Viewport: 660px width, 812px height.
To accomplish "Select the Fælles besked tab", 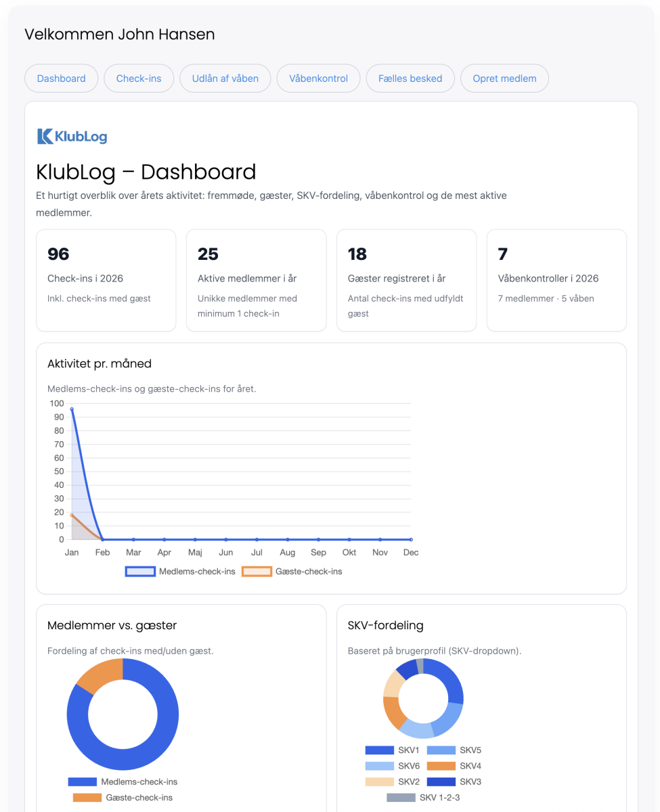I will pyautogui.click(x=410, y=78).
